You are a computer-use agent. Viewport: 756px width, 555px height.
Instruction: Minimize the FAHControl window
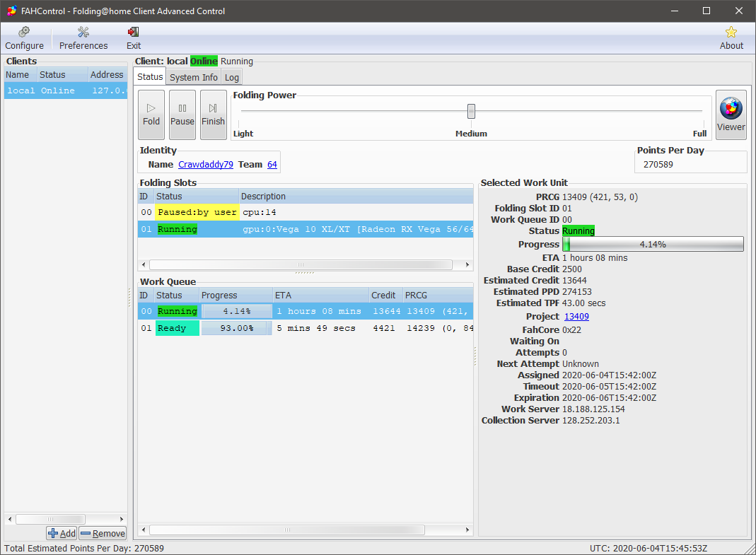675,11
